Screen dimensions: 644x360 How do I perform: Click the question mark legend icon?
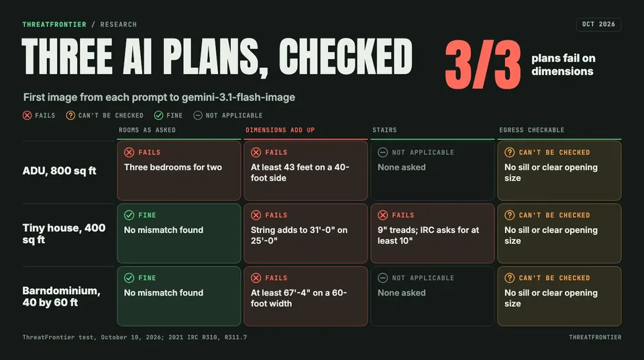[x=70, y=116]
